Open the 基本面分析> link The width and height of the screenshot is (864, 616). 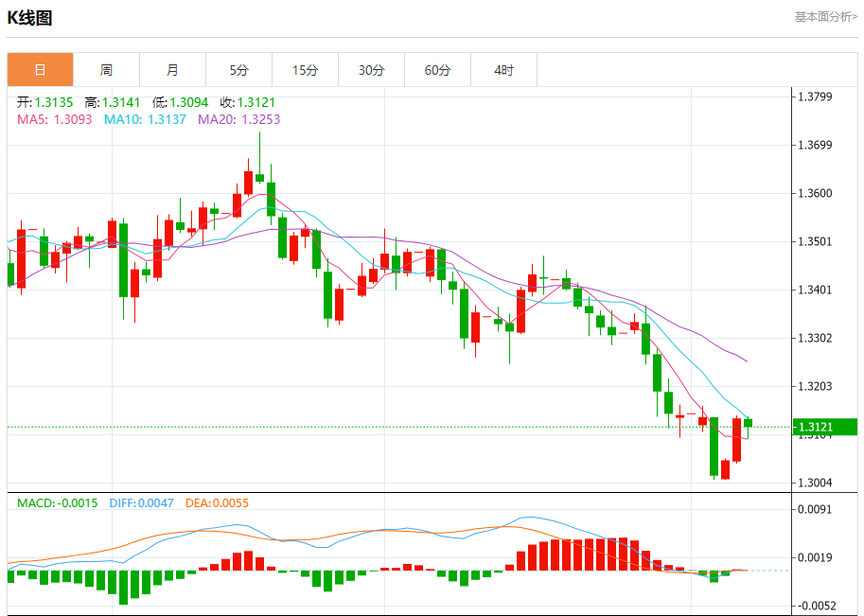[825, 17]
